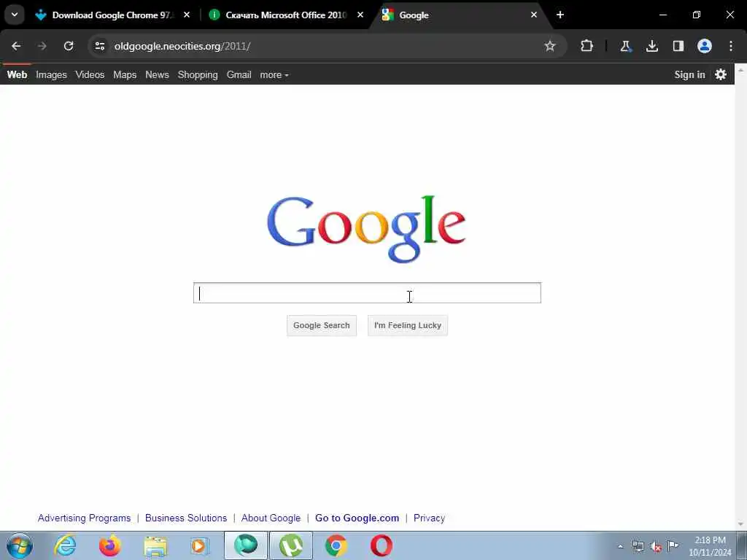747x560 pixels.
Task: Click the Google logo
Action: [366, 229]
